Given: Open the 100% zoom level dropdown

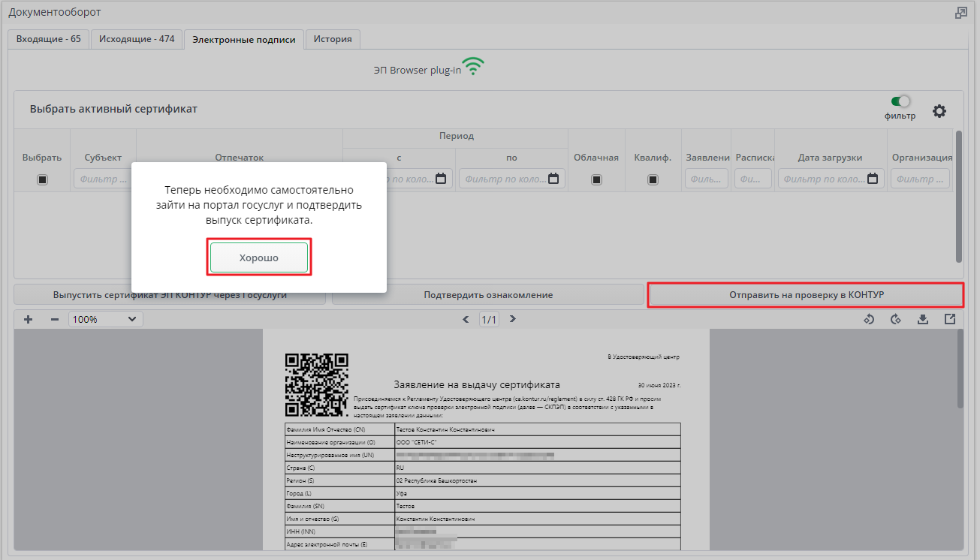Looking at the screenshot, I should (x=105, y=319).
